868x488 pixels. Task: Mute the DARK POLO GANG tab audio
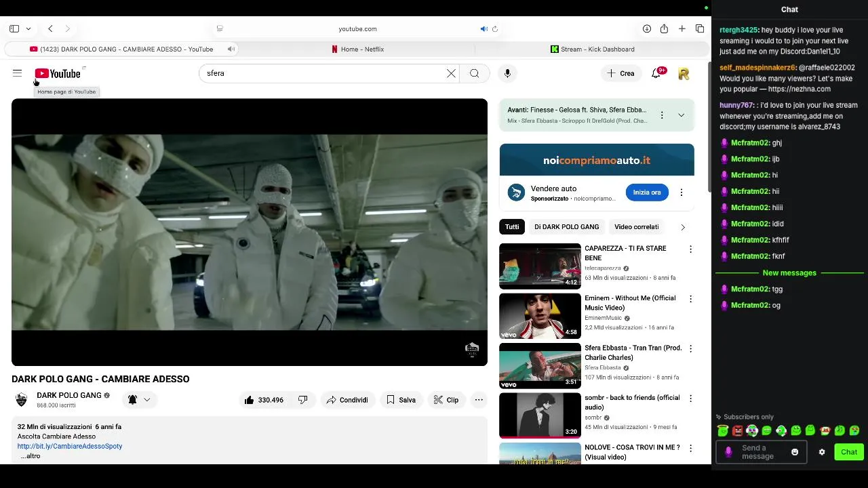[231, 49]
